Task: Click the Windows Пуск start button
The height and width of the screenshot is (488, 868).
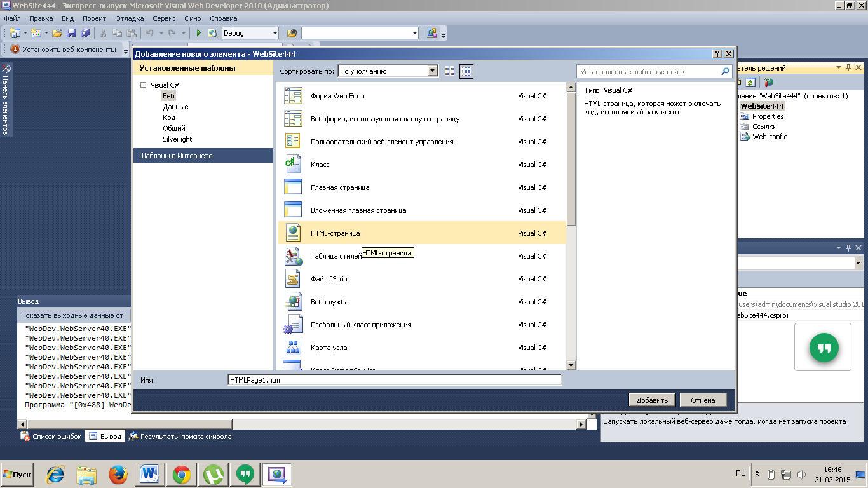Action: (18, 474)
